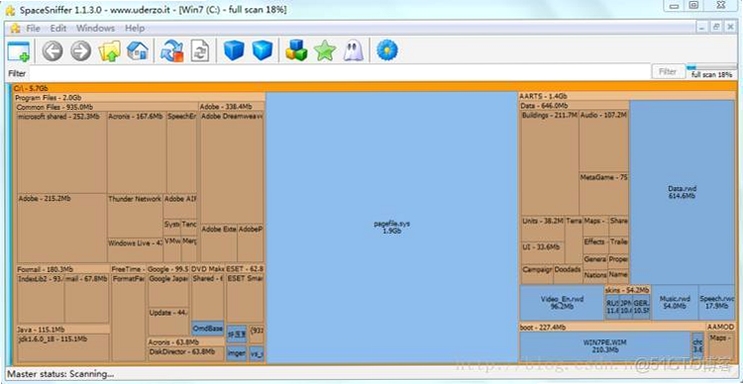Select the jdk1.6.0_18 - 115.1Mb folder
Image resolution: width=743 pixels, height=384 pixels.
point(63,348)
